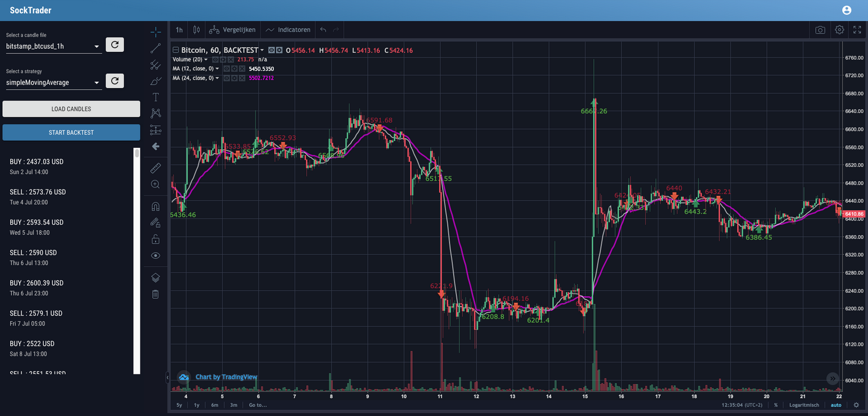Select the text annotation tool
The height and width of the screenshot is (416, 868).
tap(156, 97)
